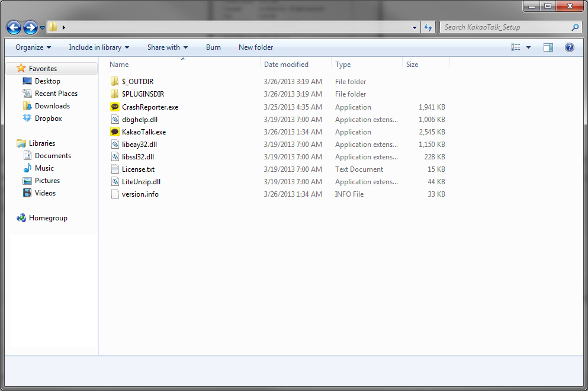
Task: Click the Back navigation arrow
Action: (x=14, y=27)
